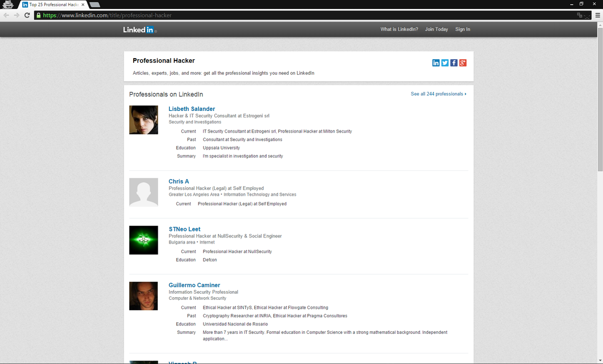Open Chris A profile name link
Screen dimensions: 603x364
(179, 181)
